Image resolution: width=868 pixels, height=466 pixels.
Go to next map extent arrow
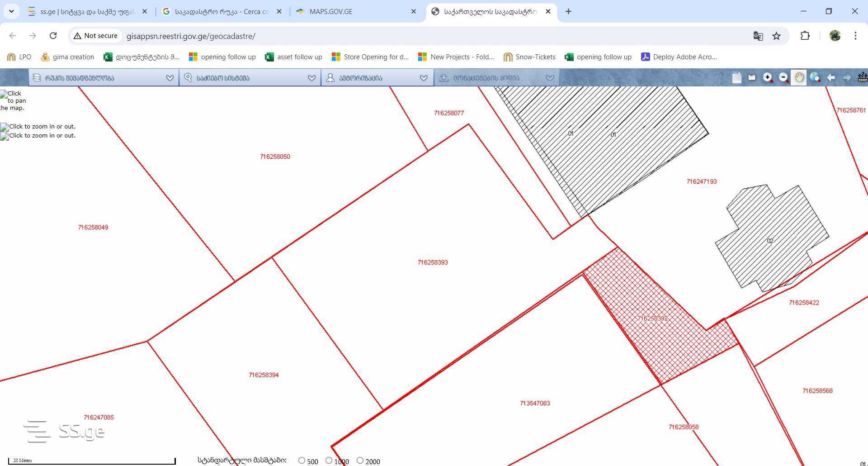(847, 78)
